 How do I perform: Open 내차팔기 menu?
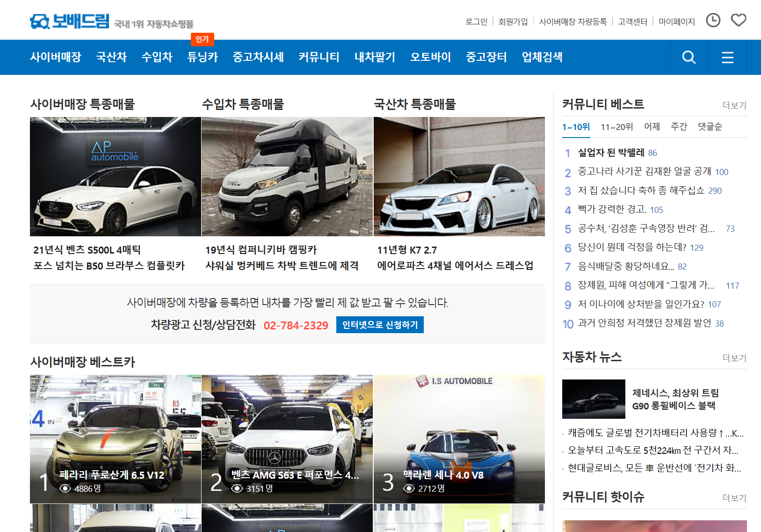coord(375,57)
